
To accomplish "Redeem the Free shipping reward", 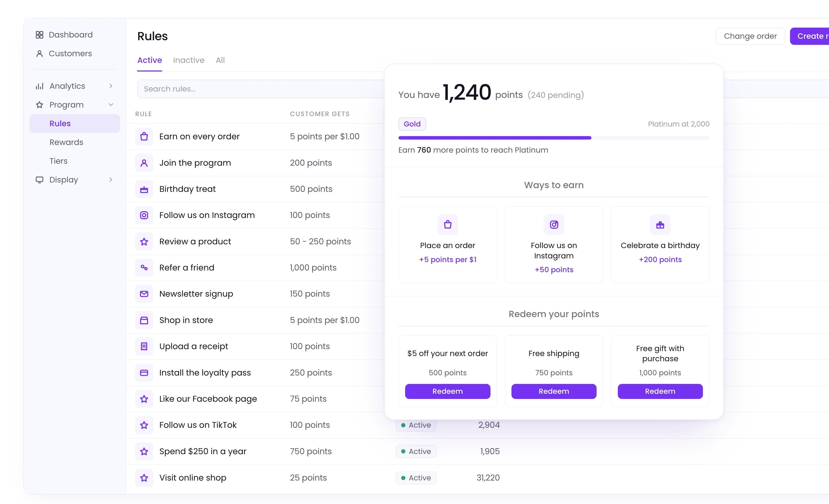I will click(x=554, y=391).
